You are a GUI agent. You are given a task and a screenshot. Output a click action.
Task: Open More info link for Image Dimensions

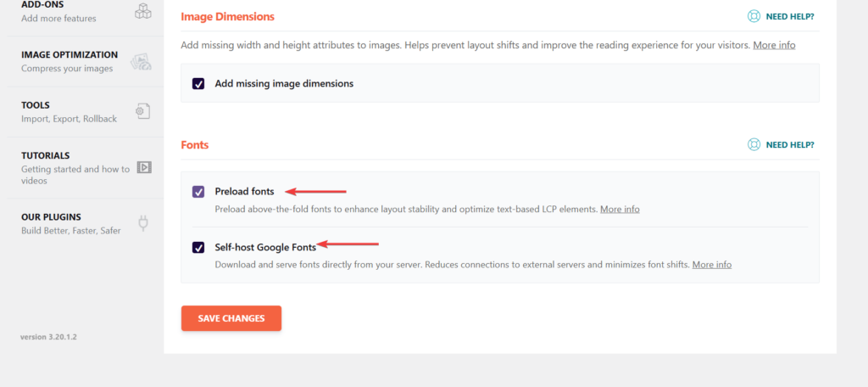coord(774,45)
